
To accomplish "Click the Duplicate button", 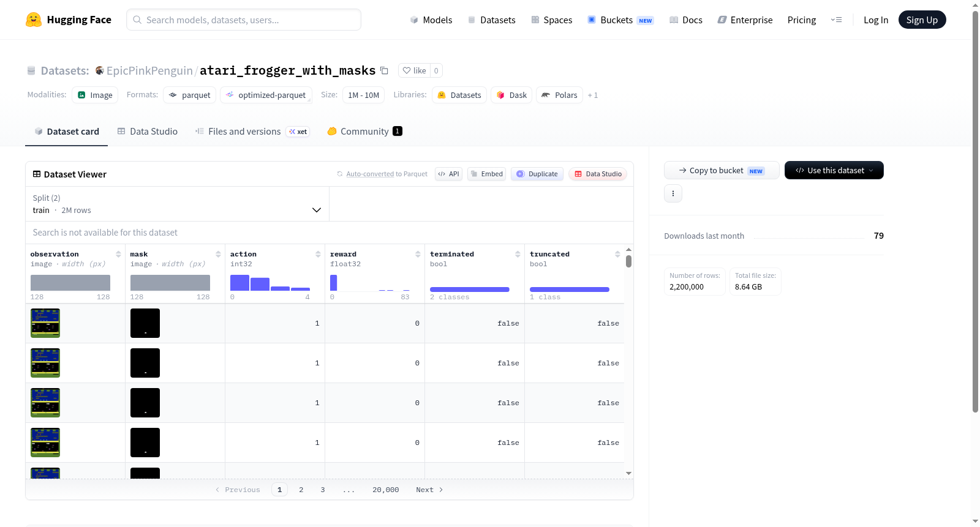I will 537,174.
